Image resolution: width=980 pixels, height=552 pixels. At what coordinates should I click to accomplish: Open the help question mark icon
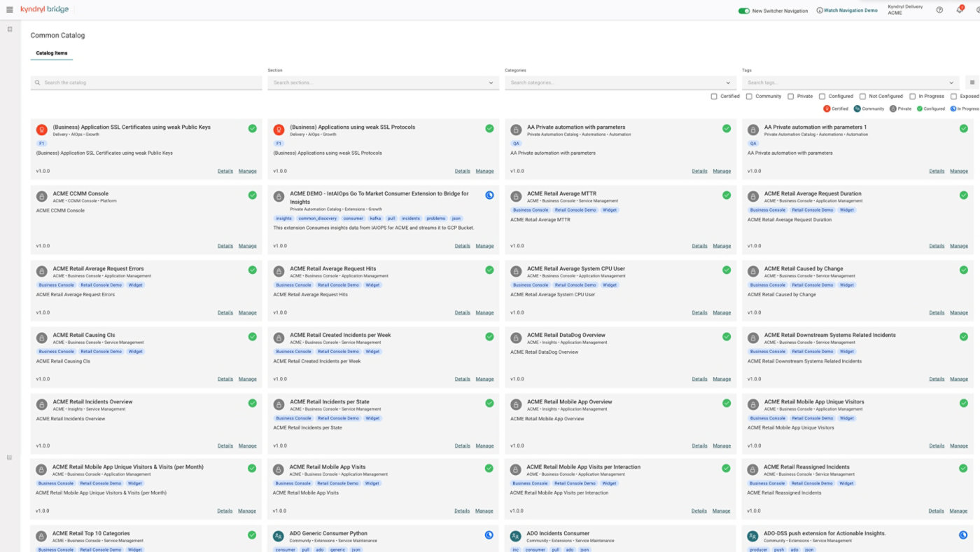click(x=939, y=10)
